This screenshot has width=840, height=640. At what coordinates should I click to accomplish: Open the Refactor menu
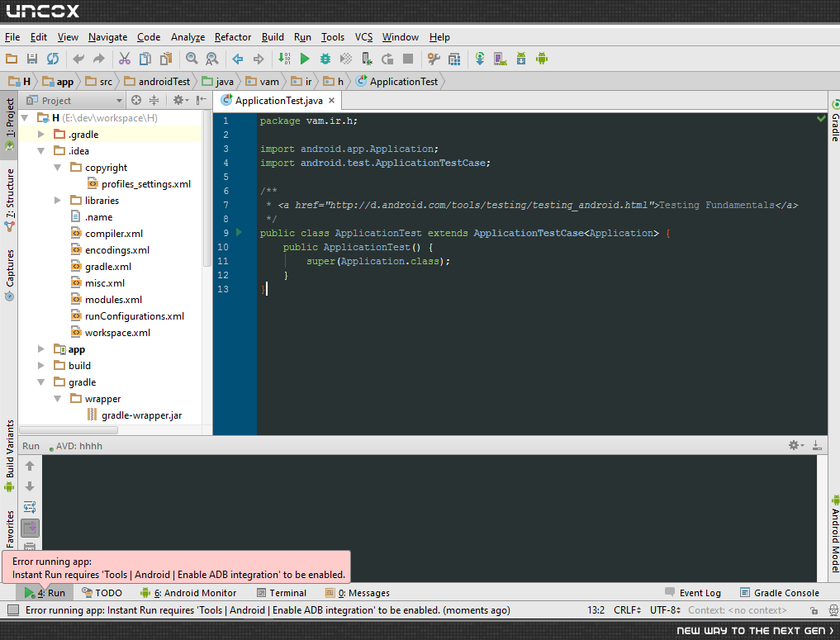(232, 37)
